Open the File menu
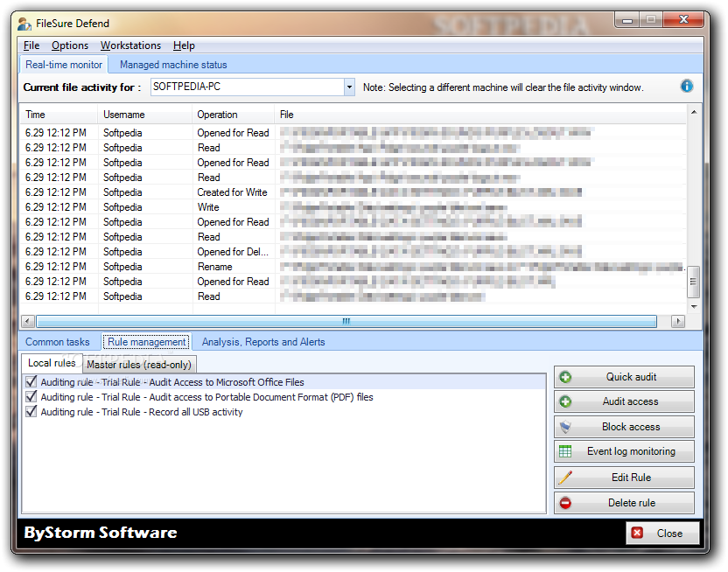 (x=31, y=45)
